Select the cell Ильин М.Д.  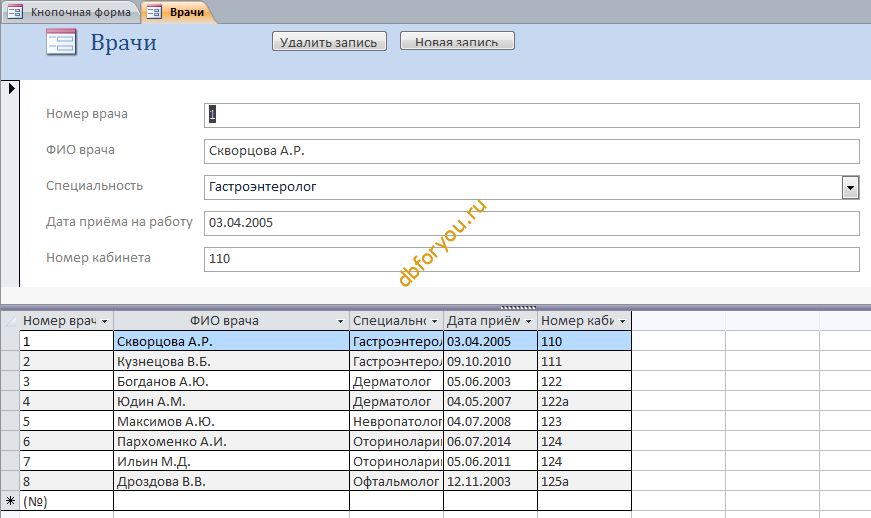pyautogui.click(x=232, y=461)
